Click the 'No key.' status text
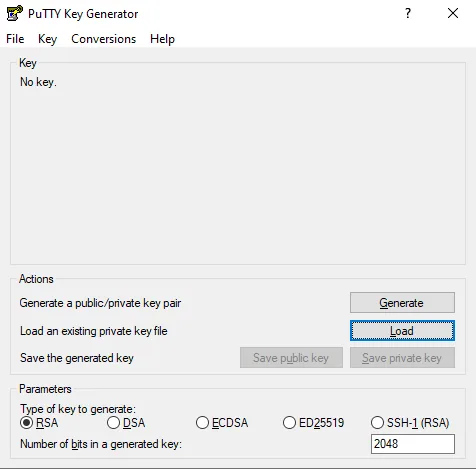The width and height of the screenshot is (476, 469). click(x=38, y=82)
